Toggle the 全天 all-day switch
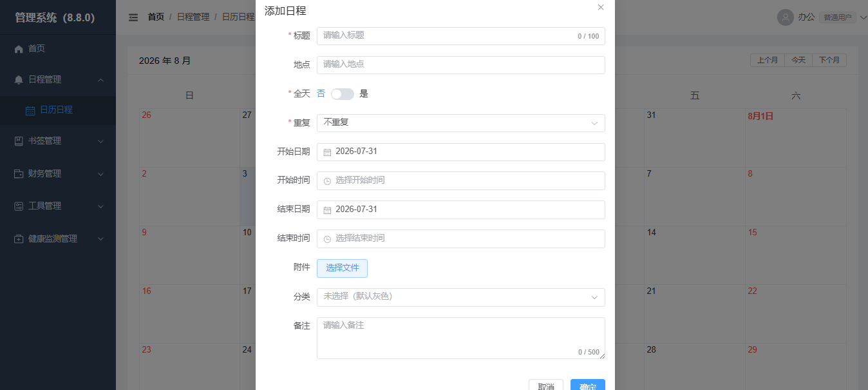868x390 pixels. (x=343, y=94)
